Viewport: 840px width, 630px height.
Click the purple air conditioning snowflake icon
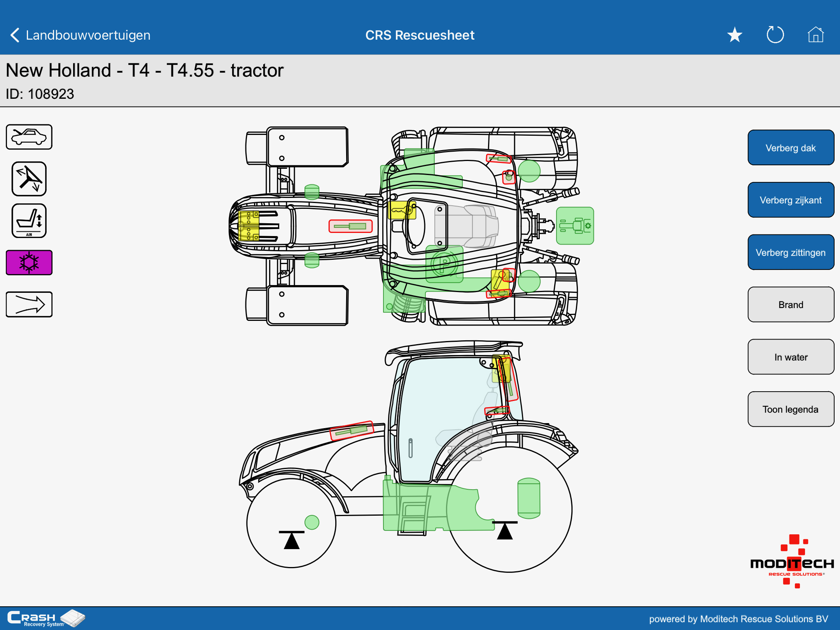[x=29, y=262]
